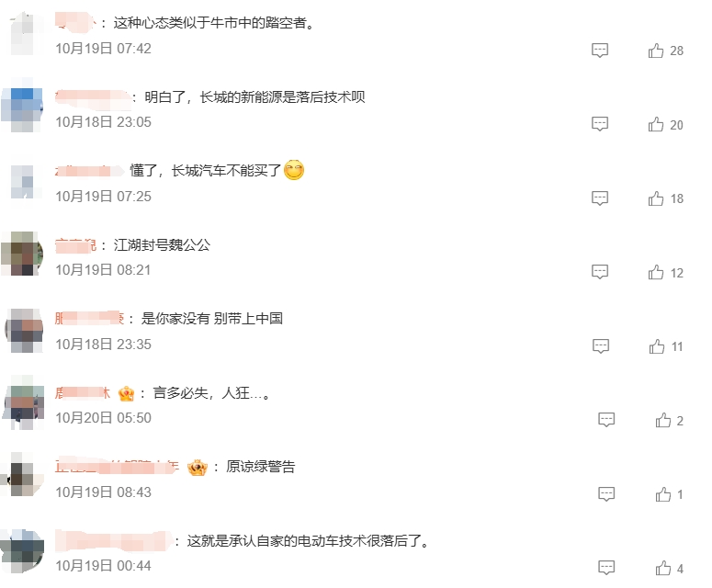Open profile of user who wrote 是你家没有
712x588 pixels.
pos(89,318)
